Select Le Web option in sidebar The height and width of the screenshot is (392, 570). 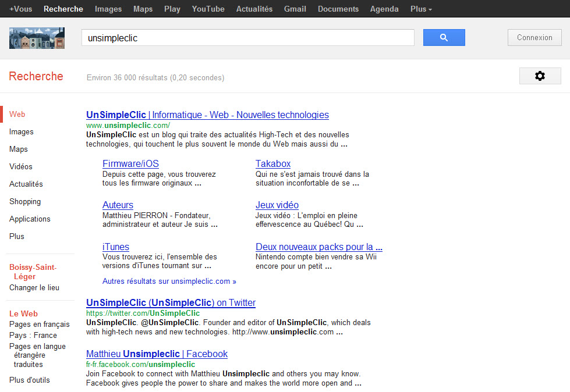[x=24, y=313]
